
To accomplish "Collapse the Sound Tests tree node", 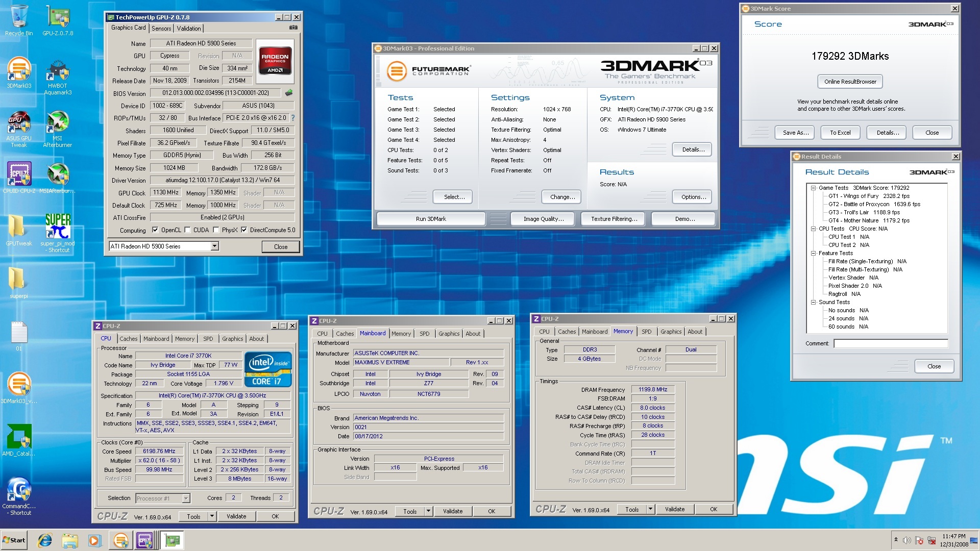I will point(813,302).
